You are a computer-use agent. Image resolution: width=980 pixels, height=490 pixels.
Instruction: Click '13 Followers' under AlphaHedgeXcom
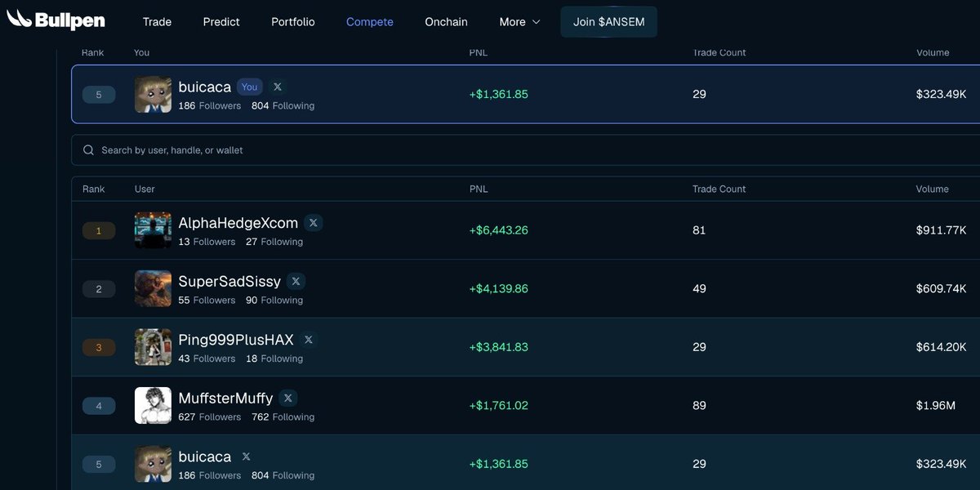[x=207, y=242]
